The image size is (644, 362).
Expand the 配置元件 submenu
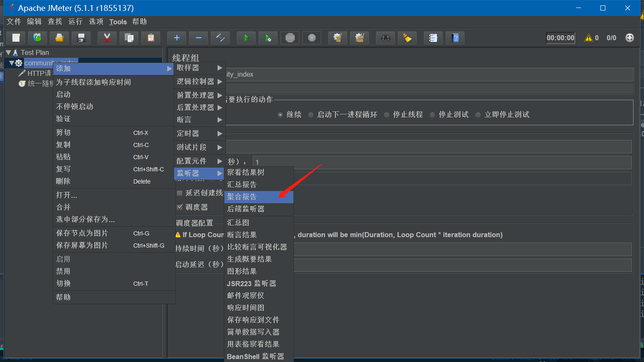(200, 161)
